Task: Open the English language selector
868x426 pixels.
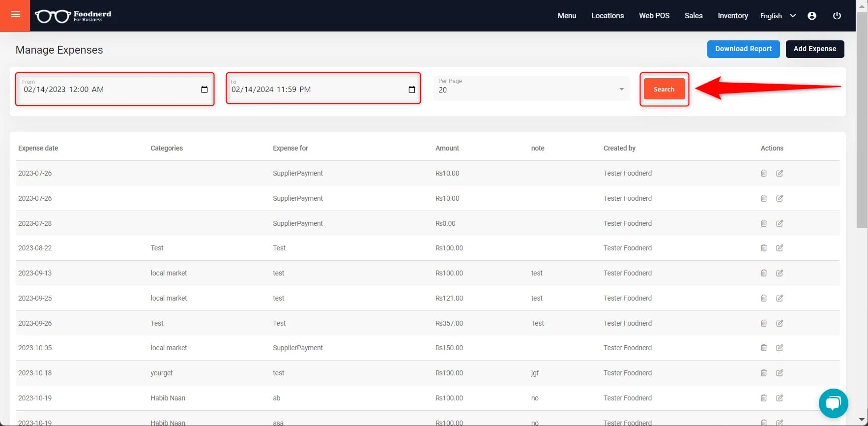Action: 778,16
